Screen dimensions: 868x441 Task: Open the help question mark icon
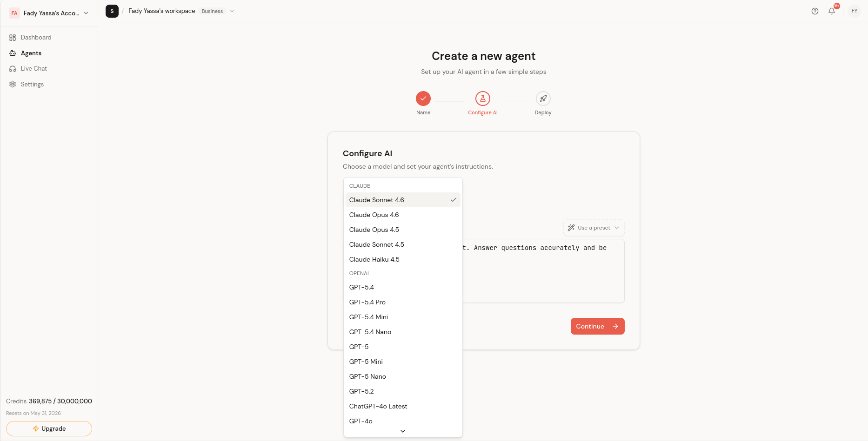tap(815, 11)
